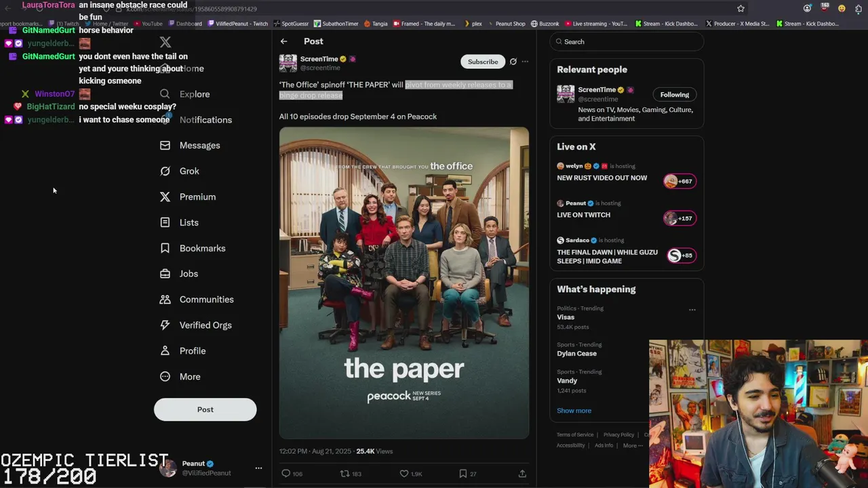Open Peanut Shop bookmark
Image resolution: width=868 pixels, height=488 pixels.
506,24
